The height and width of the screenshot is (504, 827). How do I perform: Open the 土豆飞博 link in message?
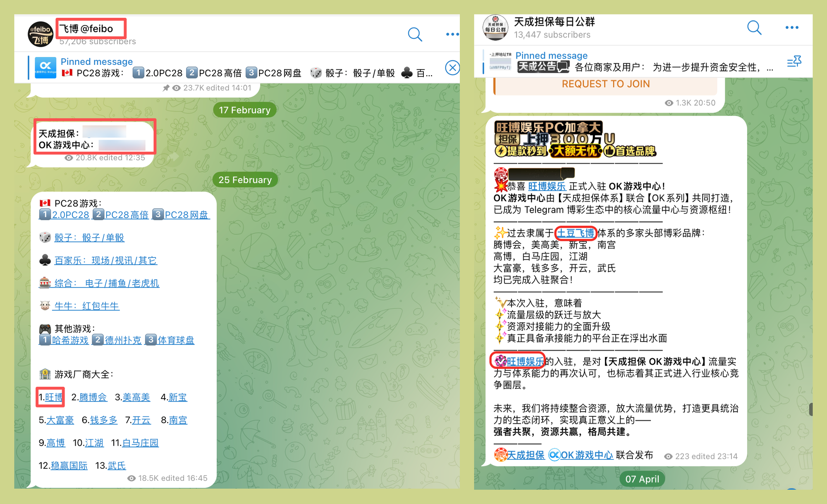click(x=575, y=233)
